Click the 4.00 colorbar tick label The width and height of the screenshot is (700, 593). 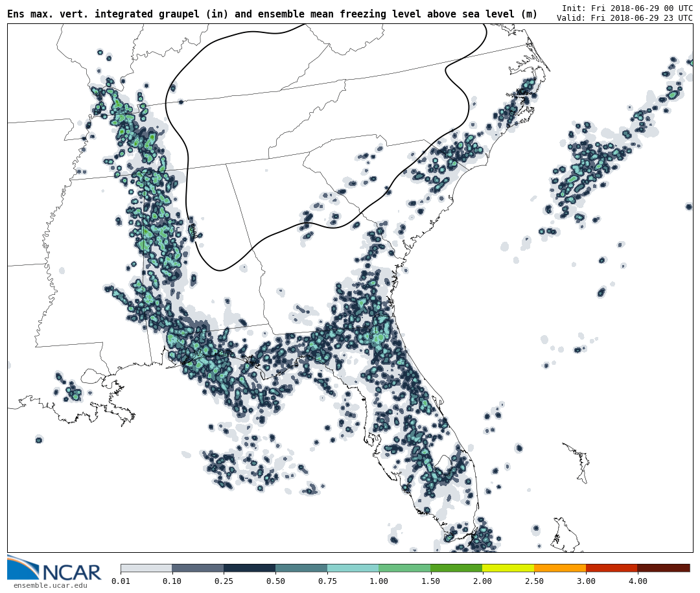tap(637, 581)
